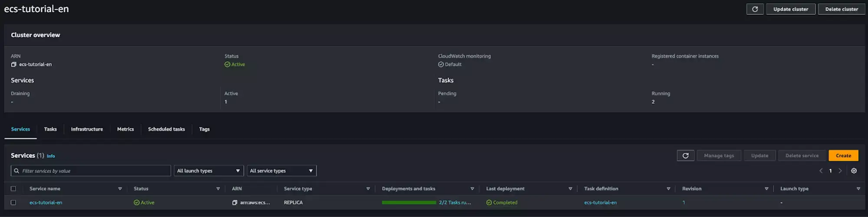Screen dimensions: 868x217
Task: Open the Scheduled tasks tab
Action: pyautogui.click(x=166, y=129)
